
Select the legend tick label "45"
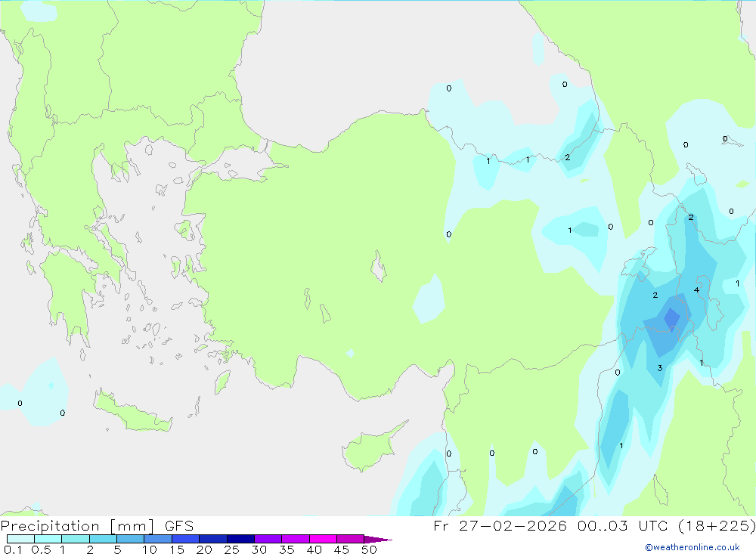tap(342, 549)
